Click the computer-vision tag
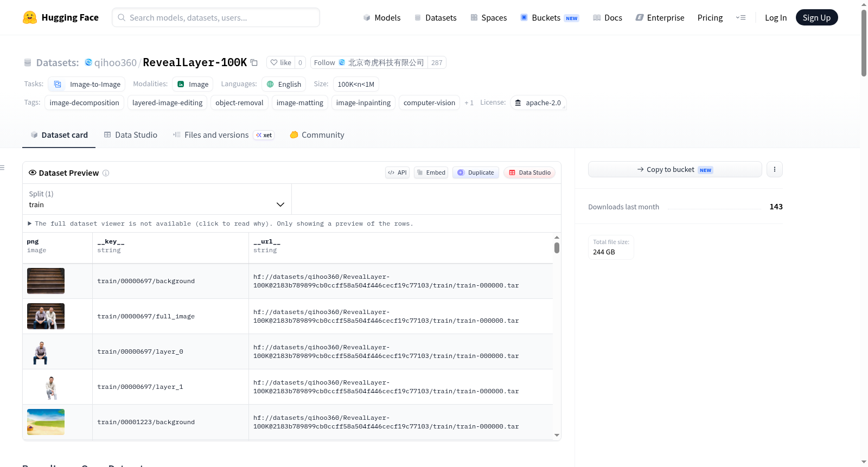868x467 pixels. click(x=429, y=103)
